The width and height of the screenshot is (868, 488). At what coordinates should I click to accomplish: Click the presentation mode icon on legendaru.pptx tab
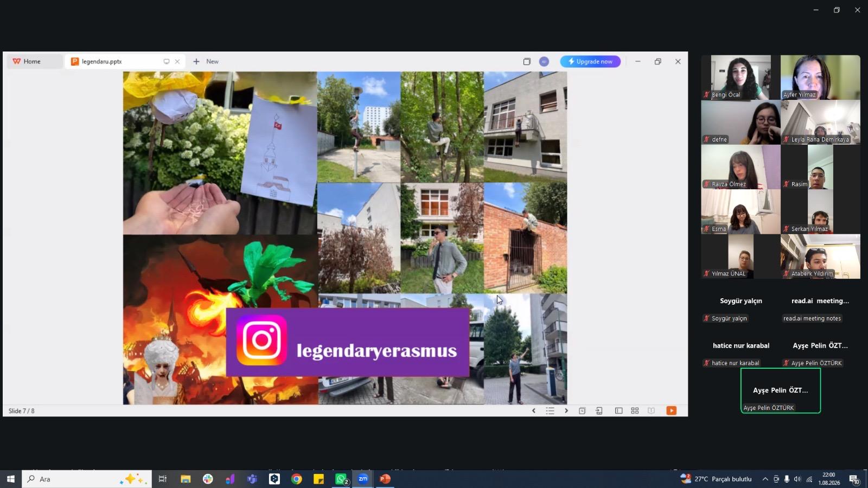pos(167,61)
